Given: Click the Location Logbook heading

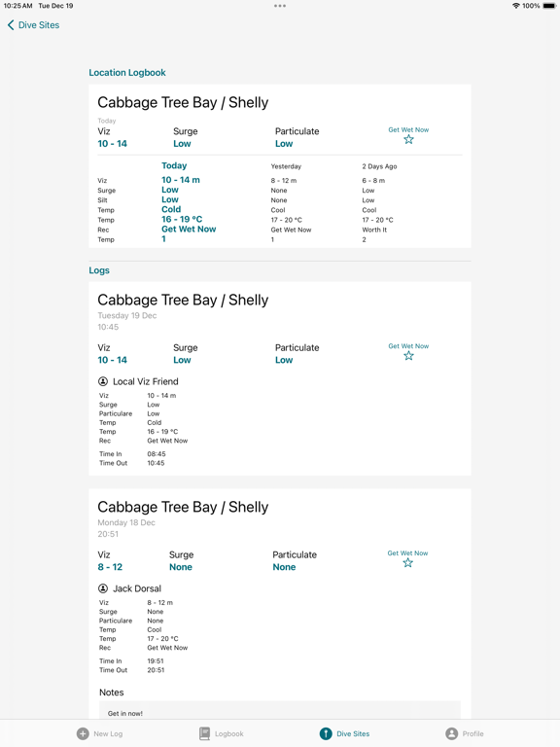Looking at the screenshot, I should coord(127,72).
